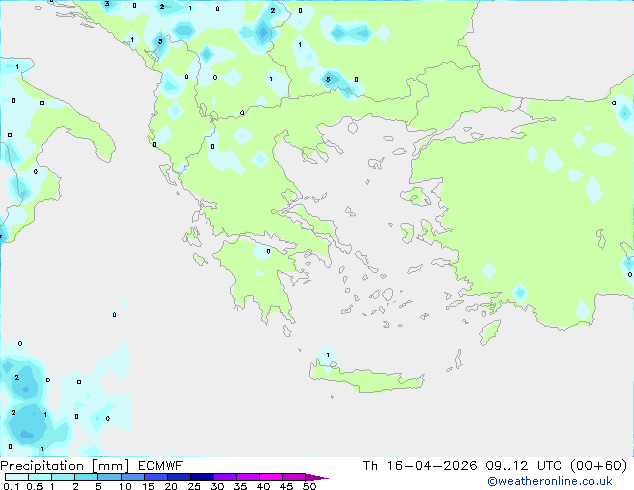Click the '1' precipitation value on western Crete
This screenshot has width=634, height=490.
pyautogui.click(x=328, y=355)
